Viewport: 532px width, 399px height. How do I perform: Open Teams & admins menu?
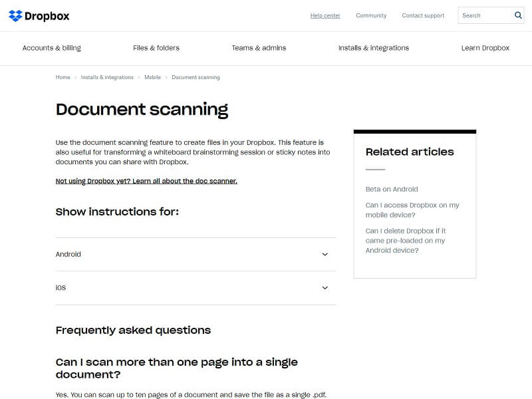tap(259, 48)
